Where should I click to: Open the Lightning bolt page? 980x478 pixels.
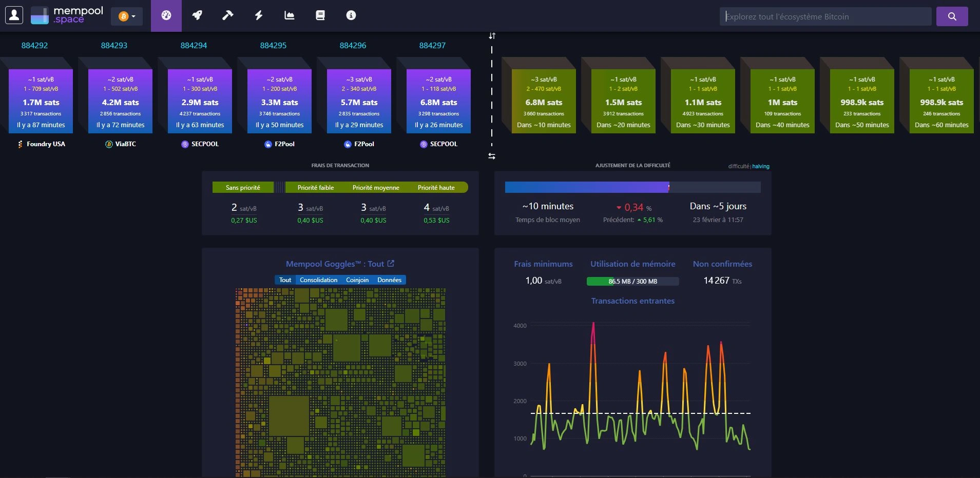(x=259, y=15)
